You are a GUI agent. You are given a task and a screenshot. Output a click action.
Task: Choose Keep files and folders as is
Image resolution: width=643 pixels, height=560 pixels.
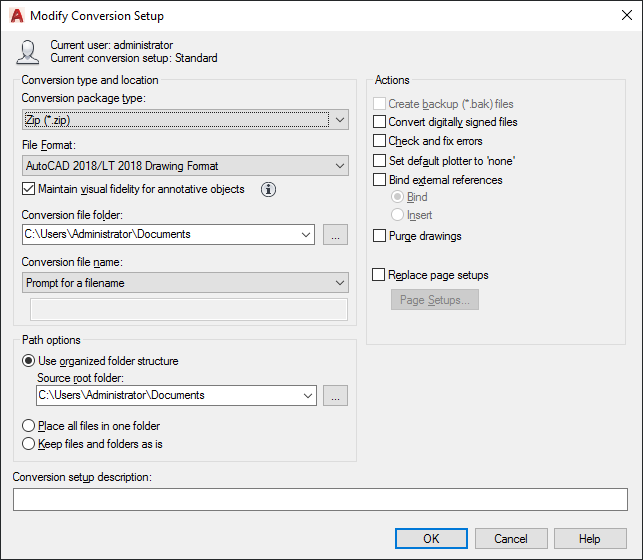(x=28, y=443)
